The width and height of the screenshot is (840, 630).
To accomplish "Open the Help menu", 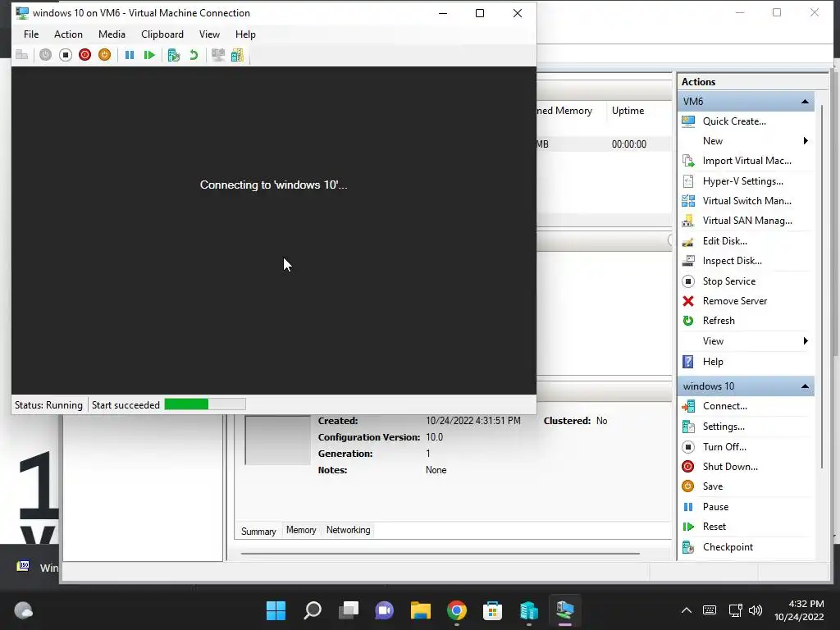I will click(245, 34).
